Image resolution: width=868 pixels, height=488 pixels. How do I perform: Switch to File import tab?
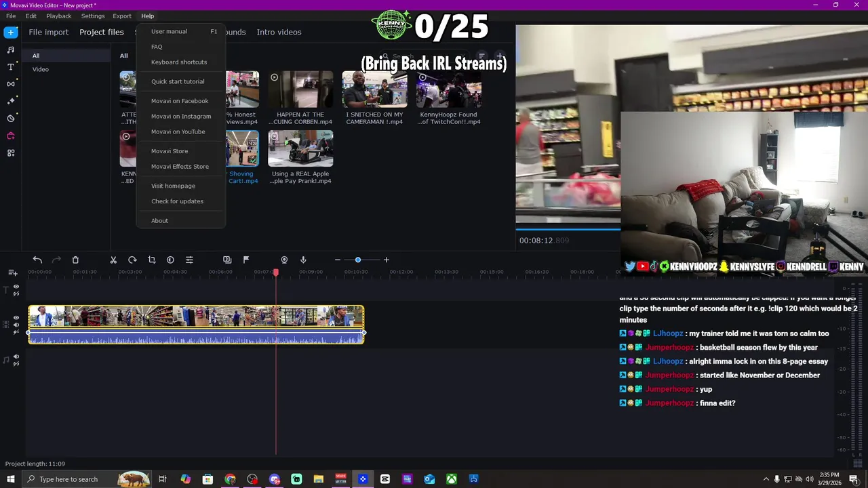[48, 32]
